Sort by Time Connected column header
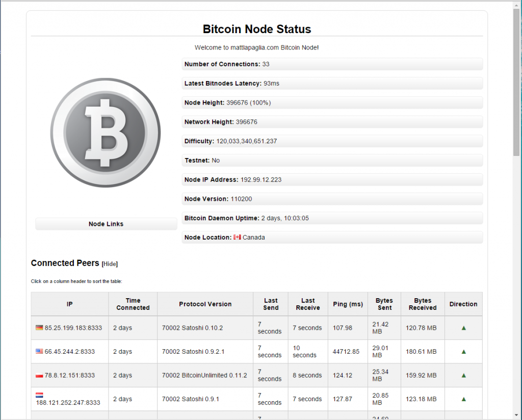 pos(133,304)
